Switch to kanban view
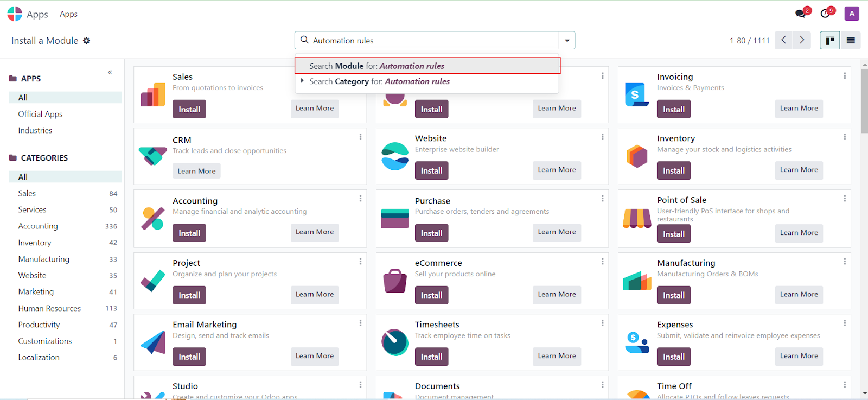This screenshot has width=868, height=400. click(x=830, y=41)
